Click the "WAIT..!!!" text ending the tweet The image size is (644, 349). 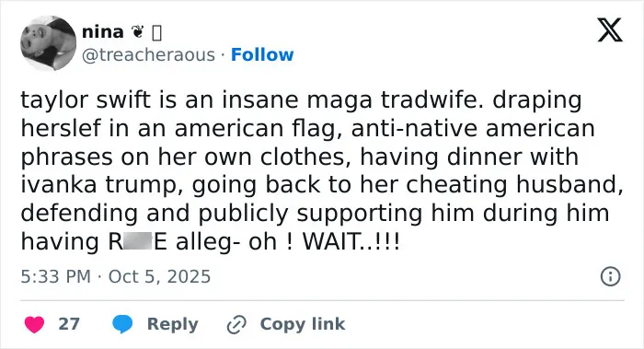351,241
